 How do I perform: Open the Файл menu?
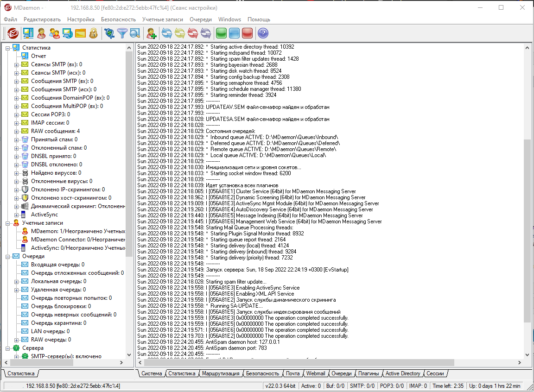[11, 19]
